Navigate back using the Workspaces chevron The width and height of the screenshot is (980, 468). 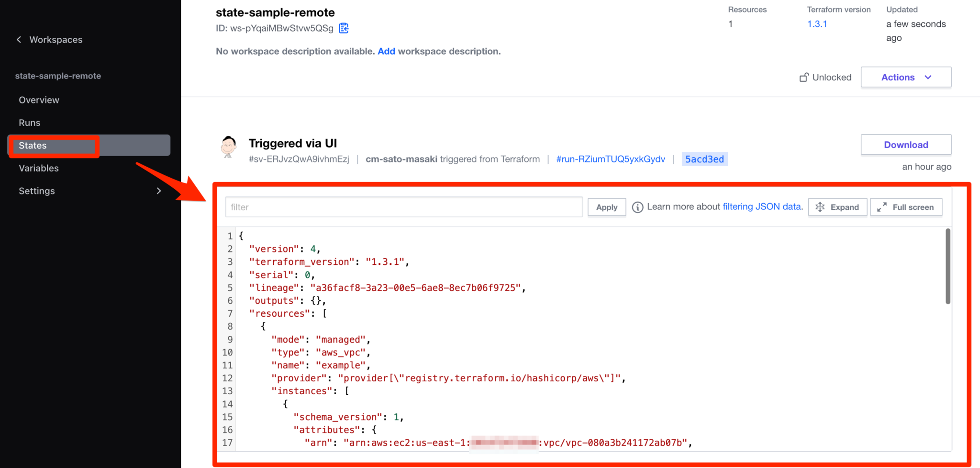point(19,39)
